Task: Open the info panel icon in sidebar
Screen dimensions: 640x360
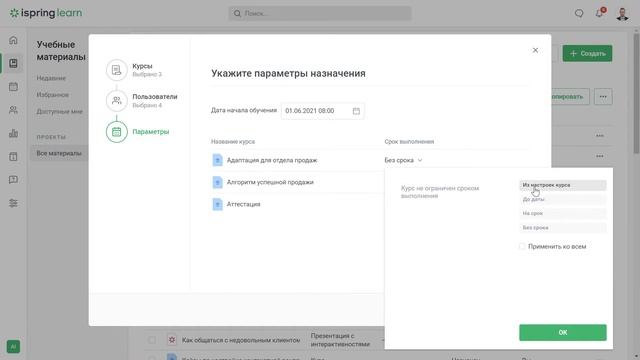Action: [13, 157]
